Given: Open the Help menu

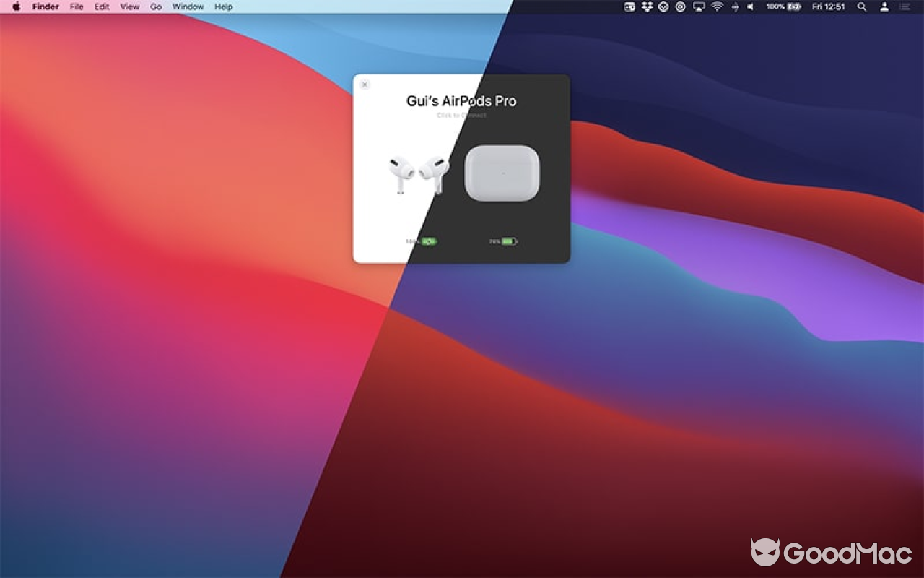Looking at the screenshot, I should pos(224,7).
